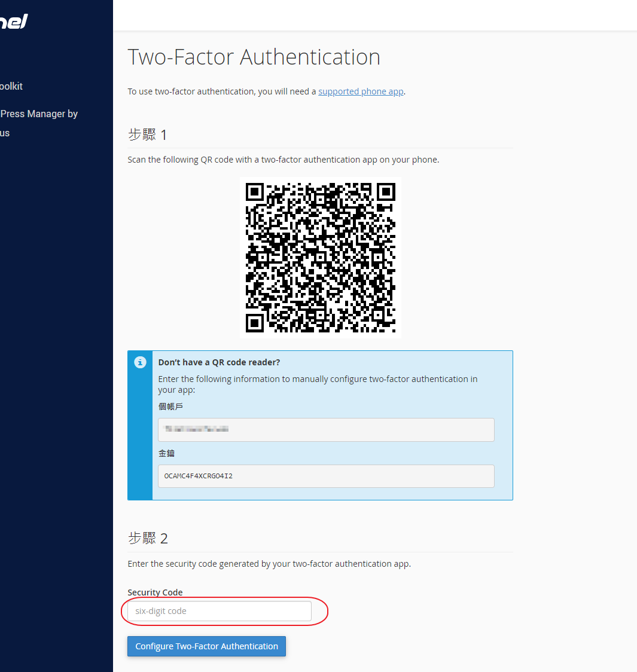Focus the six-digit Security Code input

click(220, 611)
